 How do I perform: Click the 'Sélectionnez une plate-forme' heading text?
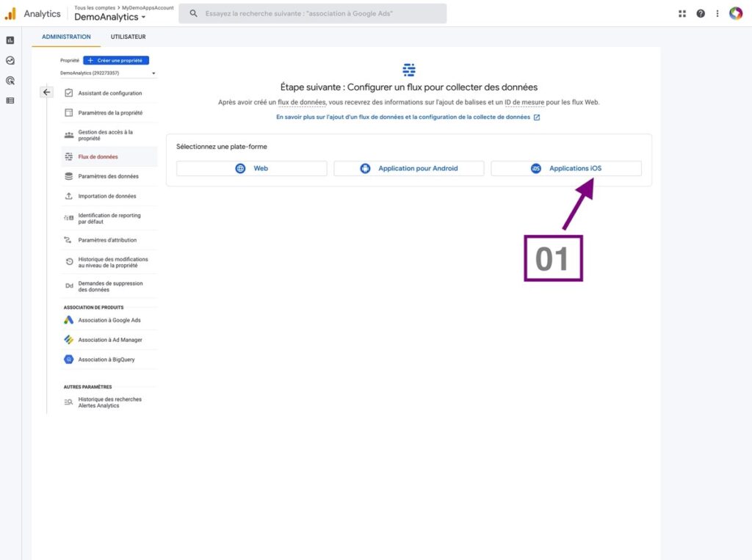click(x=222, y=147)
